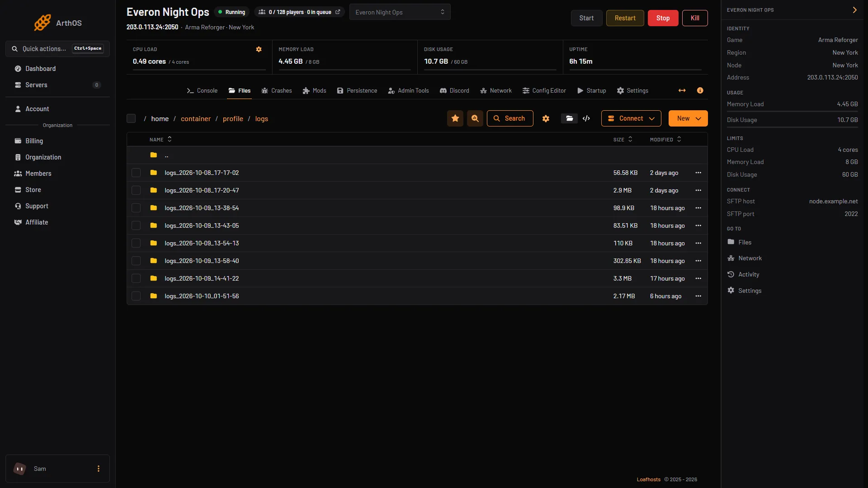Image resolution: width=868 pixels, height=488 pixels.
Task: Open file manager settings gear
Action: coord(546,118)
